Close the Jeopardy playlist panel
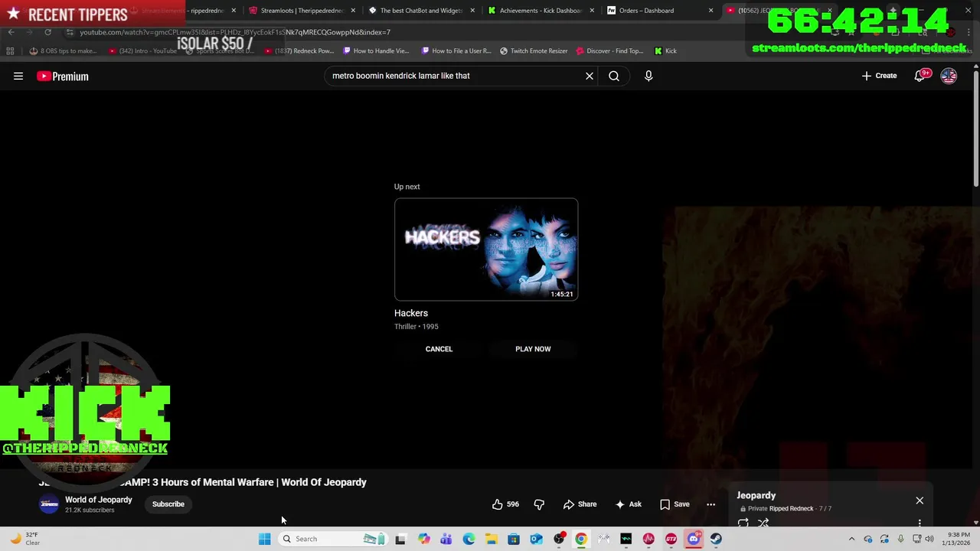 [x=920, y=500]
